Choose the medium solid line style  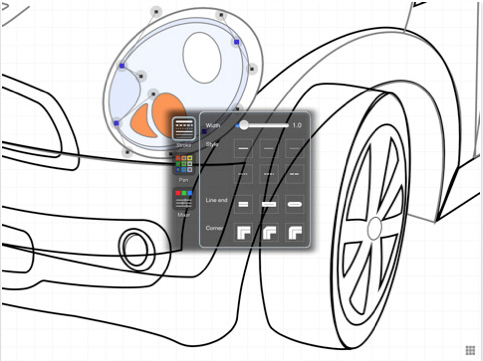[269, 148]
